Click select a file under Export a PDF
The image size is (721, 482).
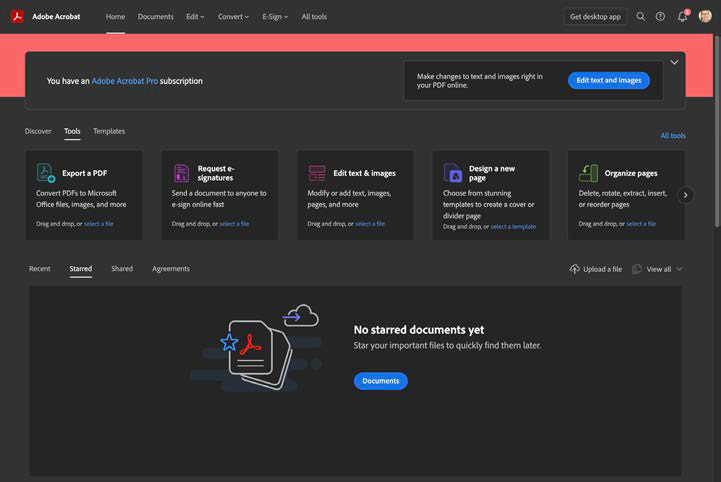[98, 224]
